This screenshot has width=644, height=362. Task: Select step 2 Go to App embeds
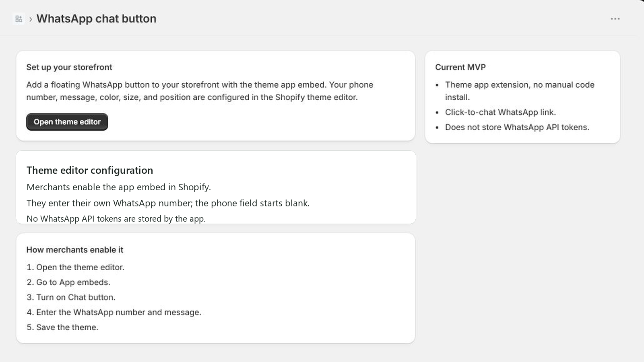(x=68, y=282)
